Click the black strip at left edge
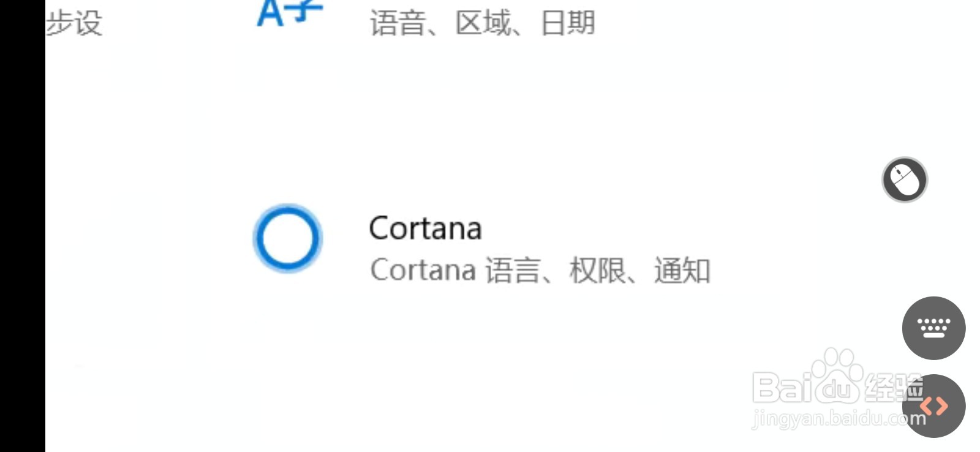 tap(22, 226)
